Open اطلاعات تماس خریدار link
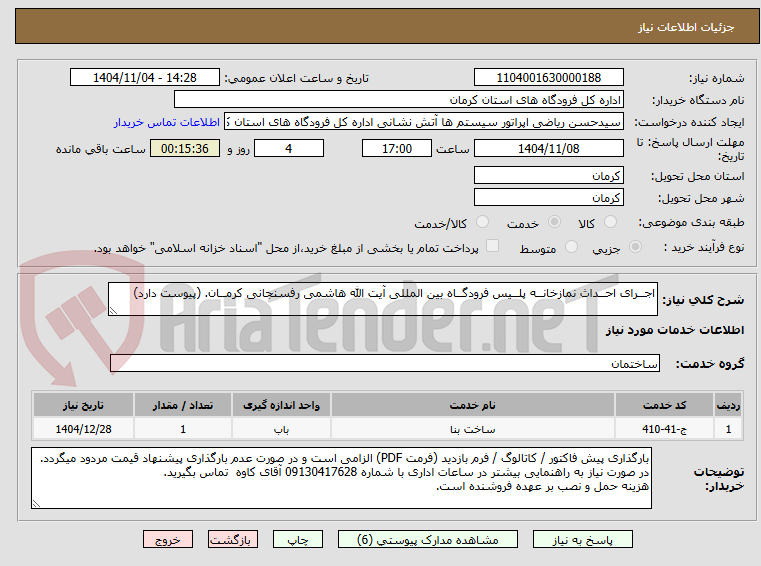This screenshot has height=566, width=761. pyautogui.click(x=166, y=122)
